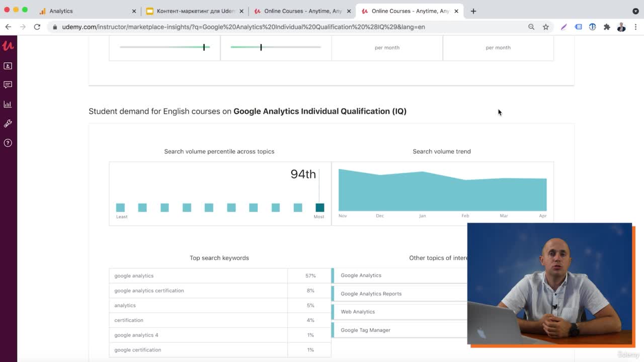Select the 'google certification' keyword row

click(220, 350)
